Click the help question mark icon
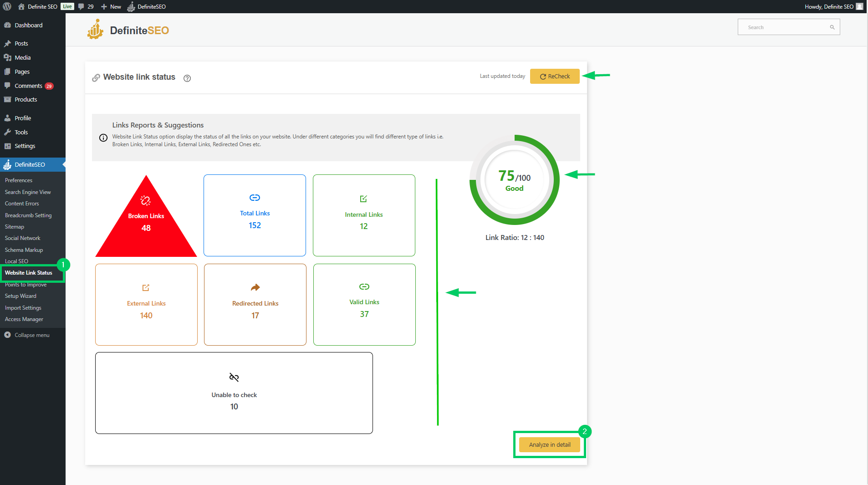 pos(187,78)
